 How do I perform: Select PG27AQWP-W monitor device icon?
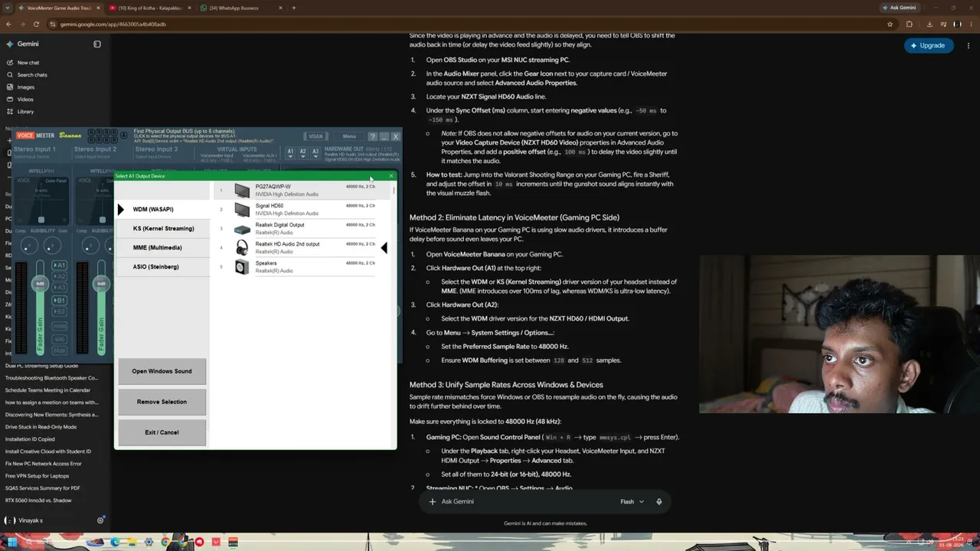[x=242, y=191]
